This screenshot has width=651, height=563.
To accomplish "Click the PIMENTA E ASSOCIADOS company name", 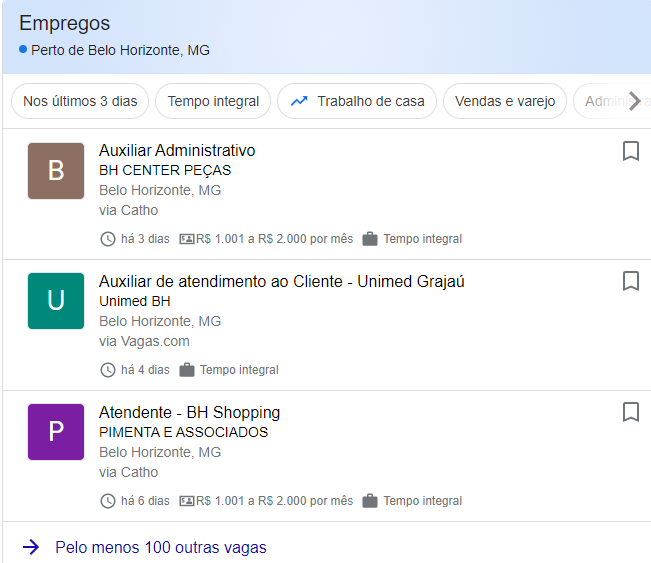I will tap(184, 432).
